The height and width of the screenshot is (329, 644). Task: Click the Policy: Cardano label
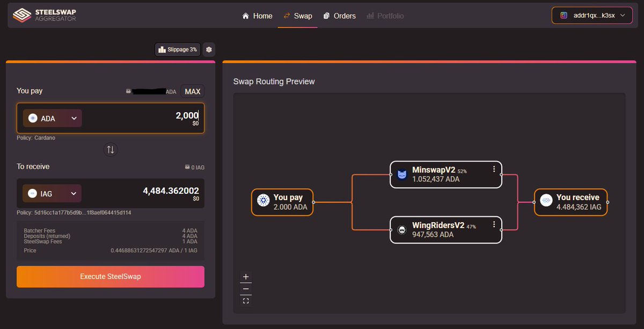click(x=36, y=138)
